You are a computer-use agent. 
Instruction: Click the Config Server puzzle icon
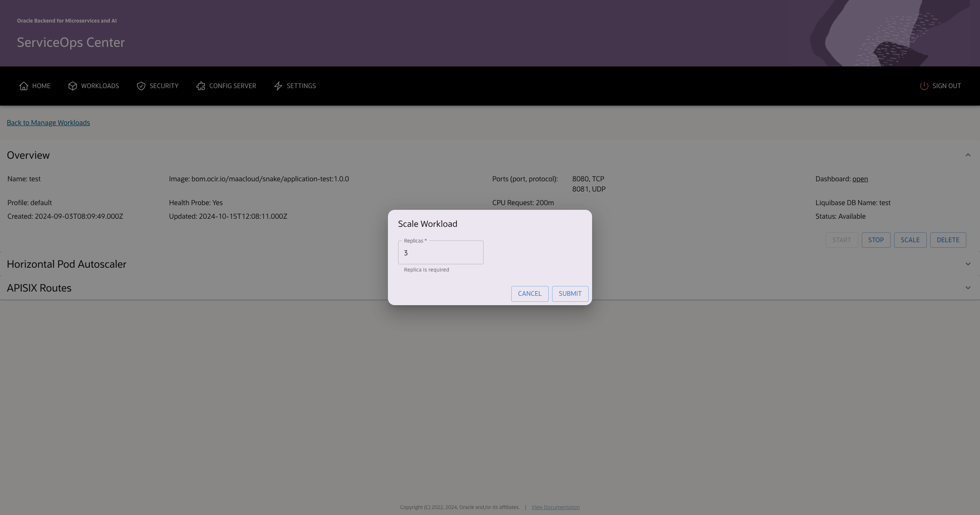(201, 86)
